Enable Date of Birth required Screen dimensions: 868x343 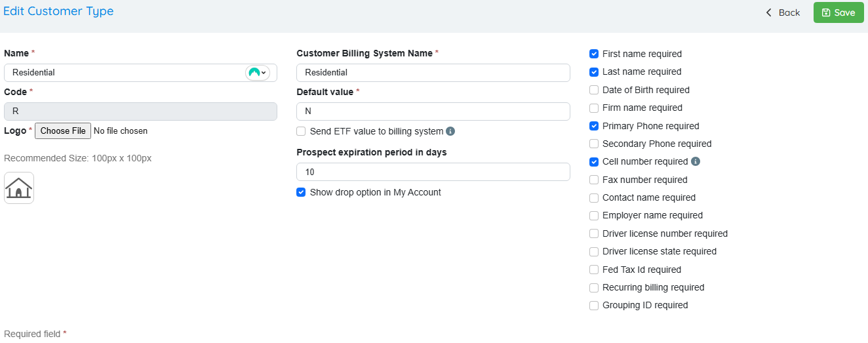pos(594,90)
